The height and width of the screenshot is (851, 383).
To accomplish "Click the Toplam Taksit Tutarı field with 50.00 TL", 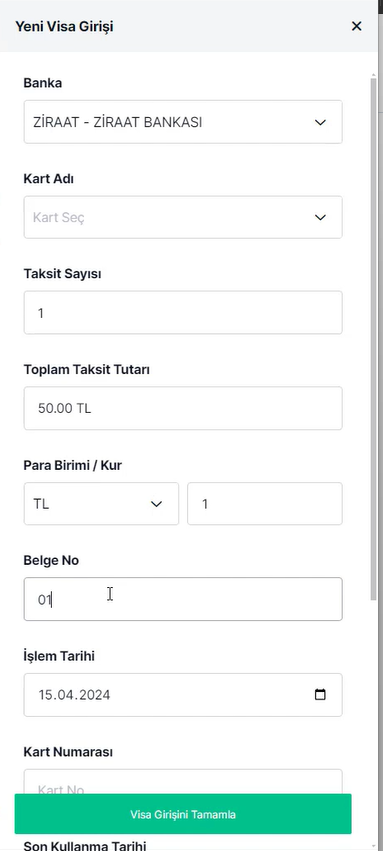I will click(x=183, y=408).
